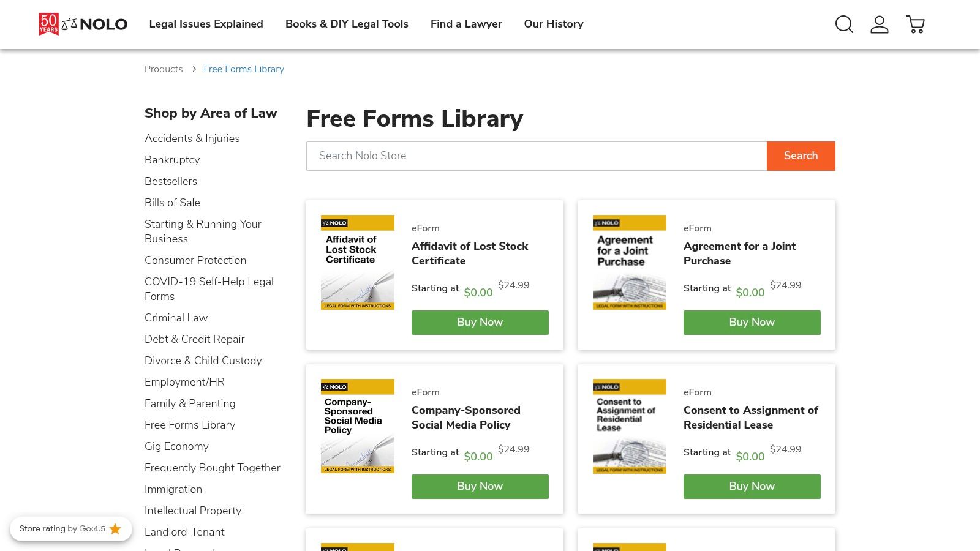Image resolution: width=980 pixels, height=551 pixels.
Task: Open the Bankruptcy category link
Action: tap(171, 160)
